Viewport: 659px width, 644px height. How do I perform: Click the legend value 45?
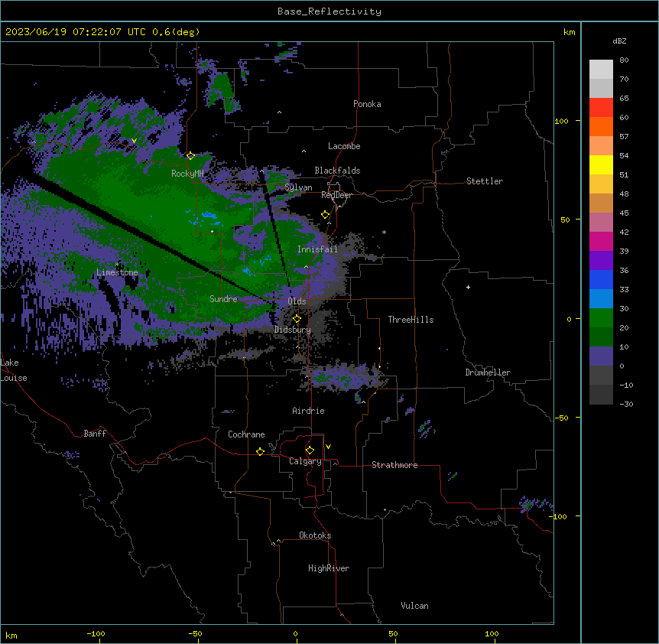click(624, 213)
